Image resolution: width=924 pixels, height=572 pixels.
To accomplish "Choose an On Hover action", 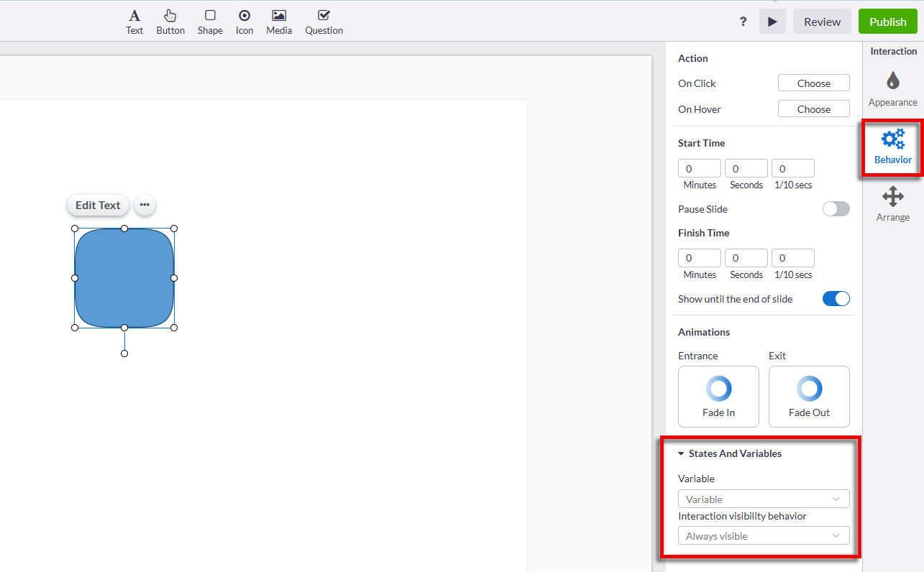I will [813, 109].
